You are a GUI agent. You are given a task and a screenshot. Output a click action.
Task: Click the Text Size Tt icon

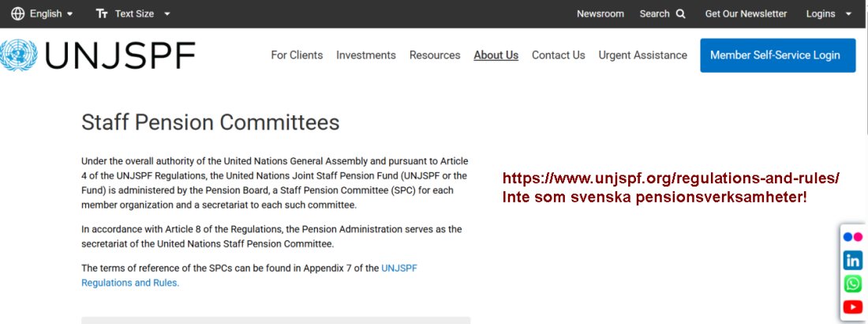[x=101, y=14]
